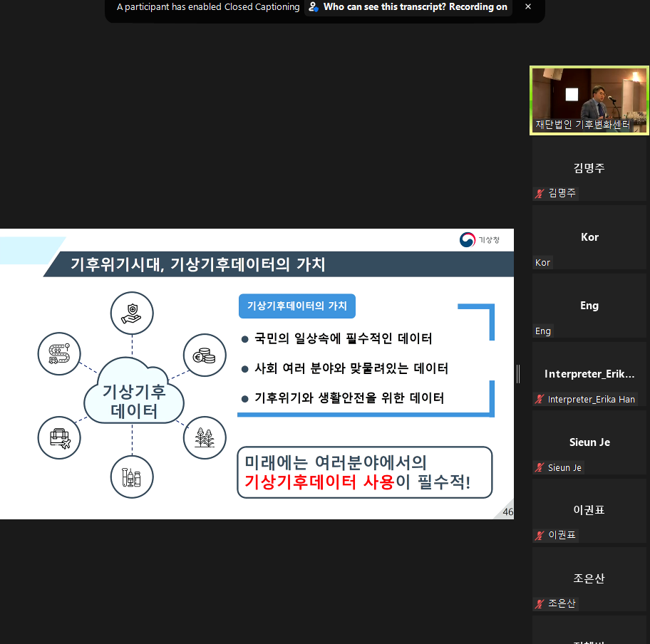Click the 'Interpreter_Erika Han' name label

[x=591, y=399]
